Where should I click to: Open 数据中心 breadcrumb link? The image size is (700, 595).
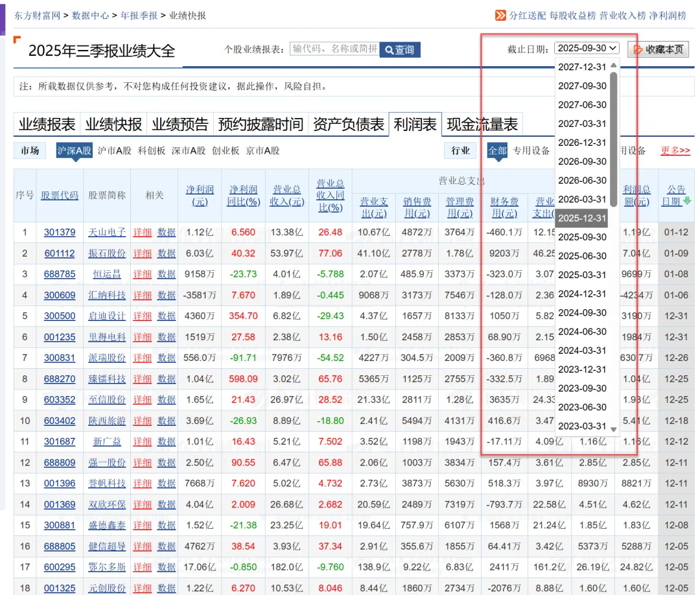coord(90,16)
